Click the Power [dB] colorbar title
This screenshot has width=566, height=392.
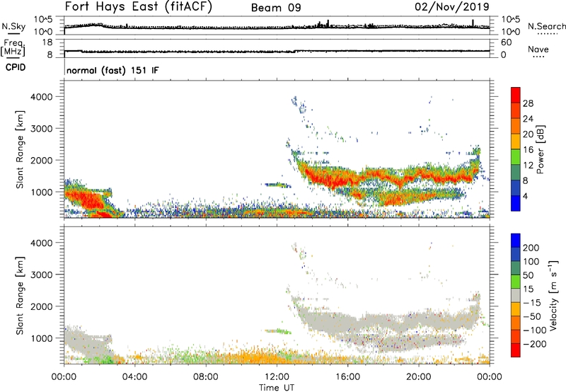[x=540, y=150]
